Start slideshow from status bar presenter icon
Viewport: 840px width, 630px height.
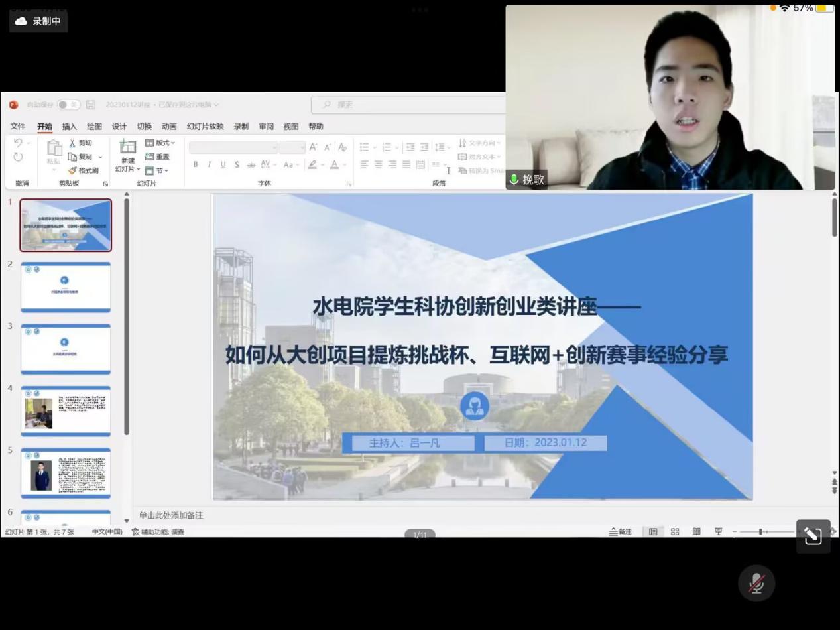click(718, 532)
